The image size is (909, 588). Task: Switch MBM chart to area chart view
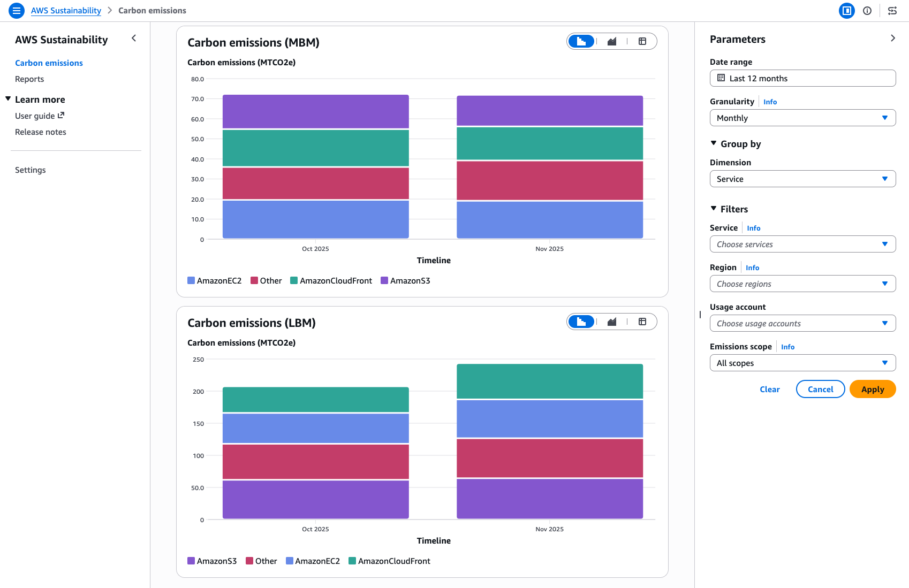[612, 41]
